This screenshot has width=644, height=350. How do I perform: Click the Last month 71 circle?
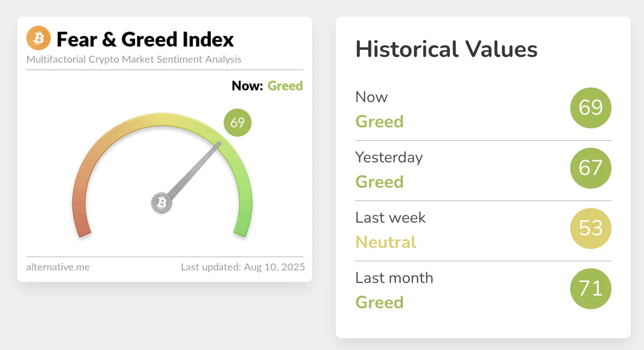click(591, 289)
